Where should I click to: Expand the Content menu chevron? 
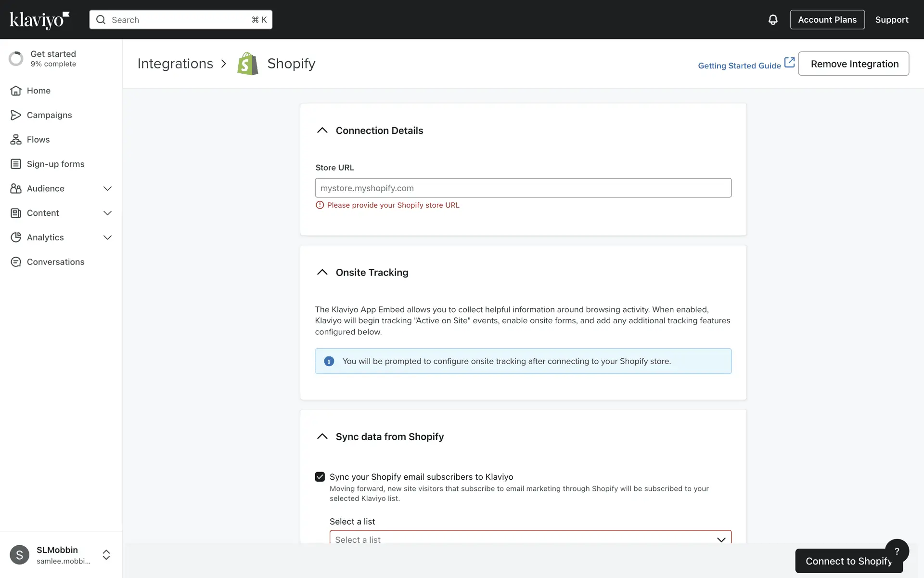tap(107, 213)
